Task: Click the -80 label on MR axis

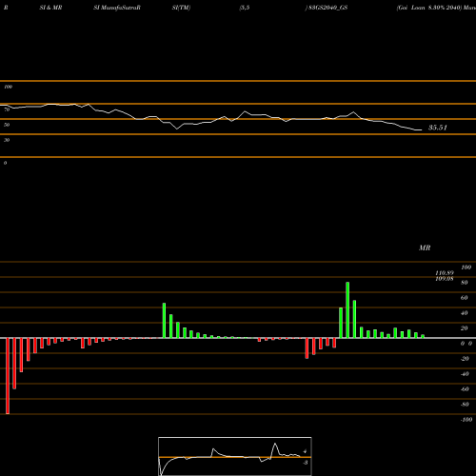Action: 465,405
